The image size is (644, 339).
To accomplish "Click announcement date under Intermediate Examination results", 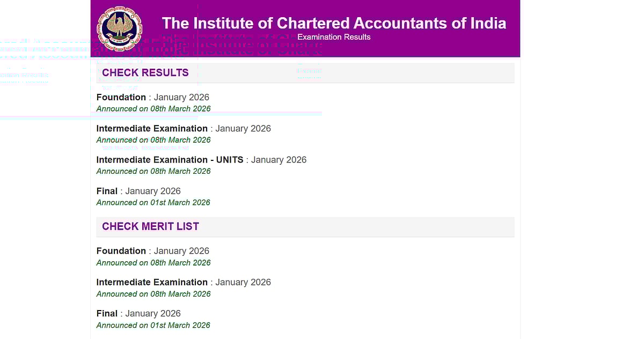I will pyautogui.click(x=153, y=140).
